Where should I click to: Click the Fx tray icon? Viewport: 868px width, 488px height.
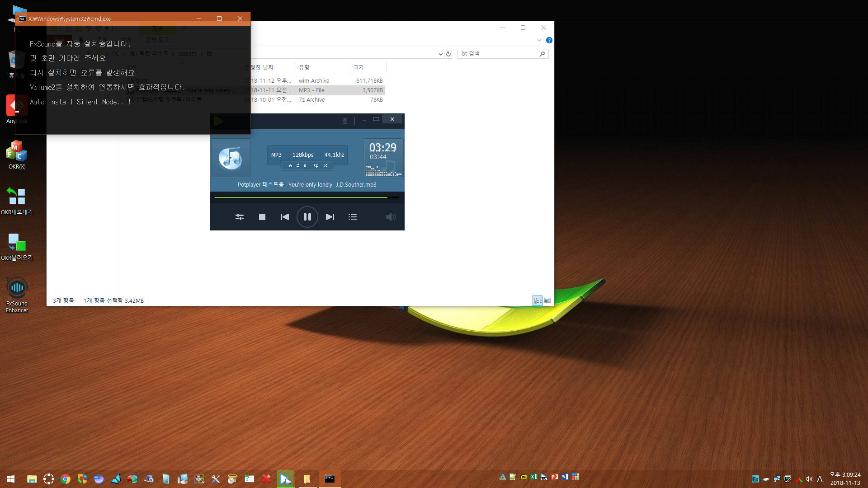click(x=755, y=479)
